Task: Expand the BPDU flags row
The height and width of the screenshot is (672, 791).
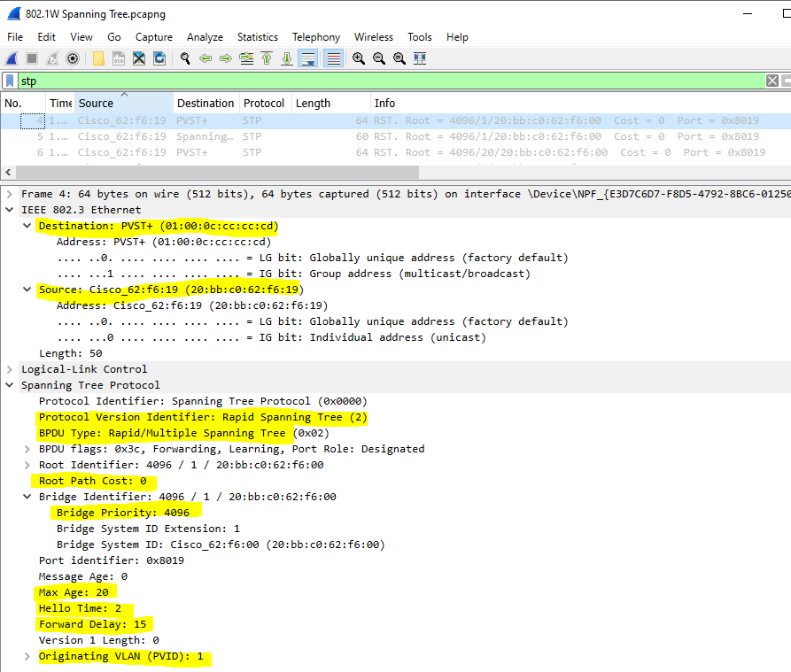Action: point(27,449)
